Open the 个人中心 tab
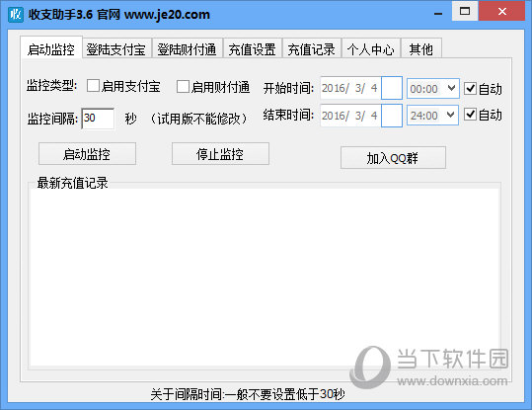Screen dimensions: 532x410 (x=371, y=49)
